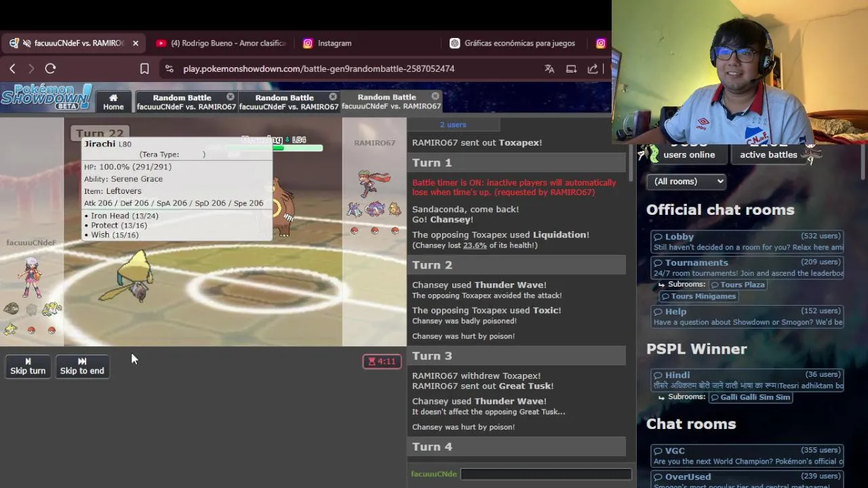Open the site info icon beside the URL
The width and height of the screenshot is (868, 488).
click(x=169, y=68)
